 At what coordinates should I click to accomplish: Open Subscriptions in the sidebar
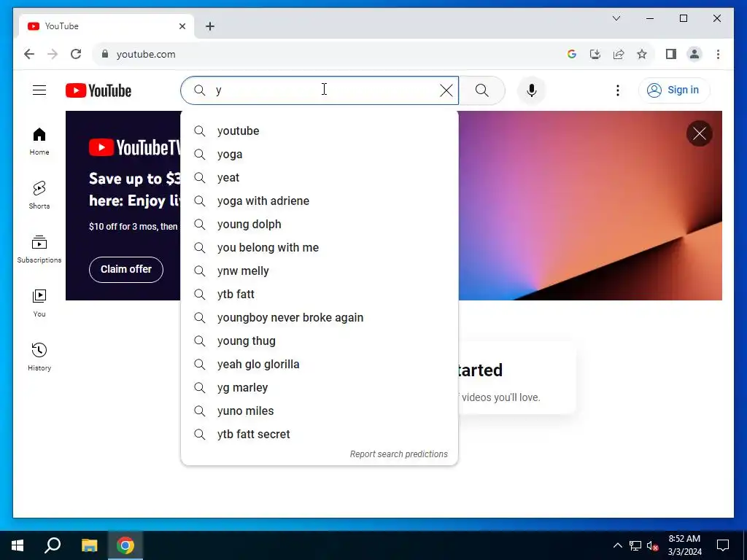[x=39, y=249]
